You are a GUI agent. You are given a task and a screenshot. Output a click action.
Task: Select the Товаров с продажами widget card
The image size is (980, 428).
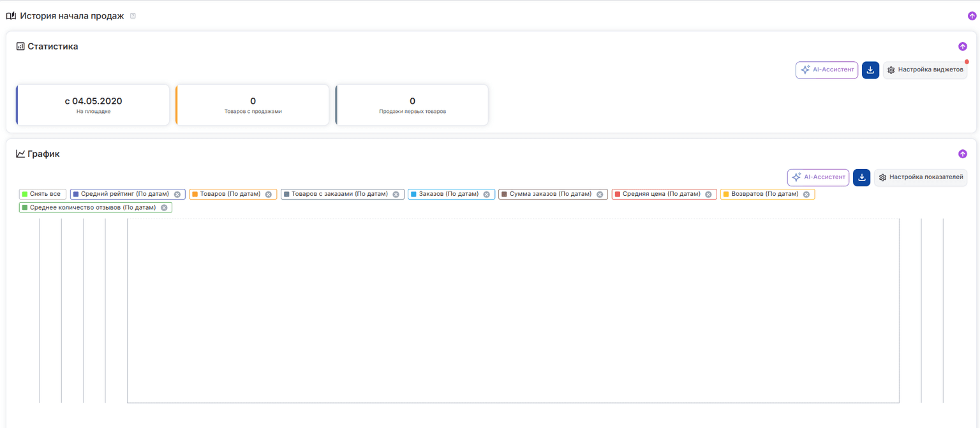tap(253, 105)
